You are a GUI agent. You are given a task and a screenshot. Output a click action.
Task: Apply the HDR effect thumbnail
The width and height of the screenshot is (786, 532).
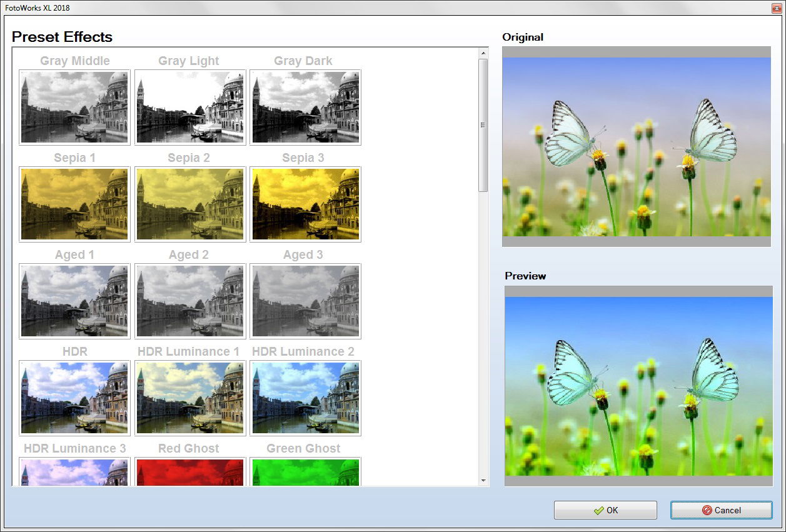click(74, 398)
